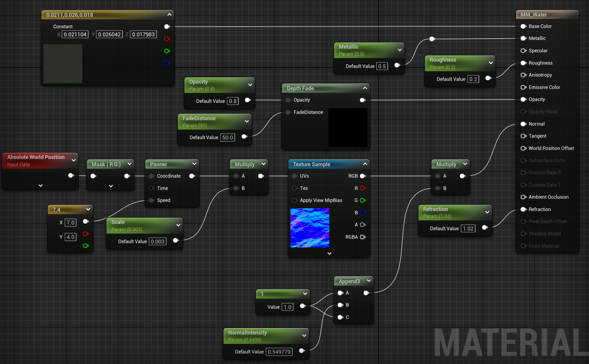Click the A input pin on the left Multiply node
This screenshot has height=364, width=589.
pos(235,176)
